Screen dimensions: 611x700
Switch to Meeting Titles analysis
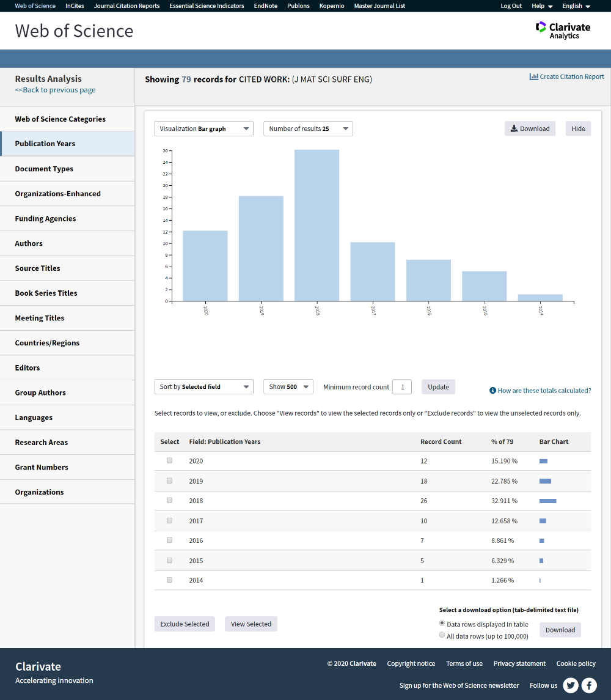tap(67, 318)
